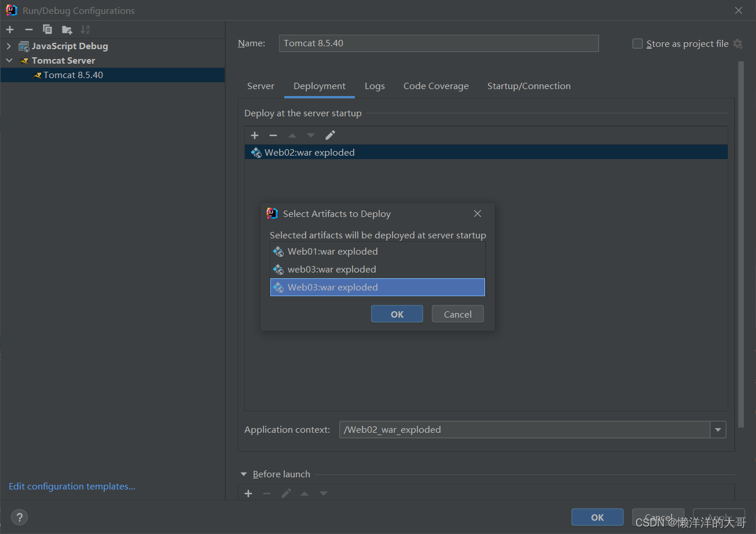Add before launch task plus icon
Viewport: 756px width, 534px height.
coord(248,494)
